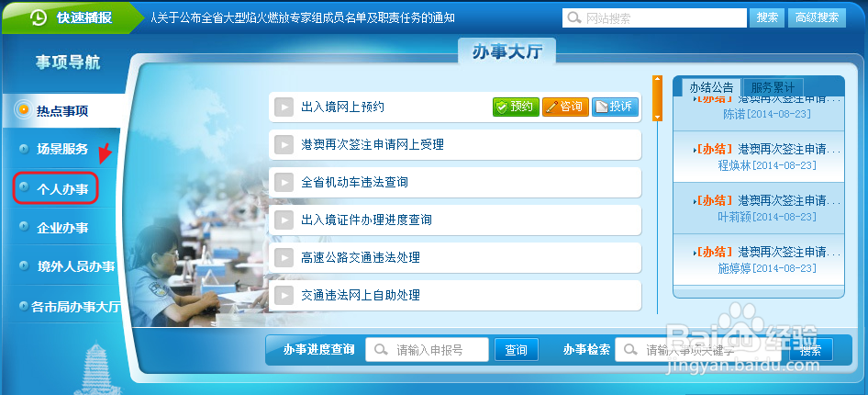Click magnifier icon in 请输入申报号 field

point(380,350)
